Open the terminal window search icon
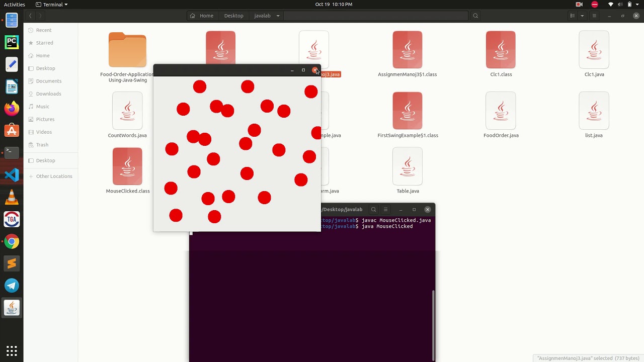The image size is (644, 362). [x=373, y=210]
